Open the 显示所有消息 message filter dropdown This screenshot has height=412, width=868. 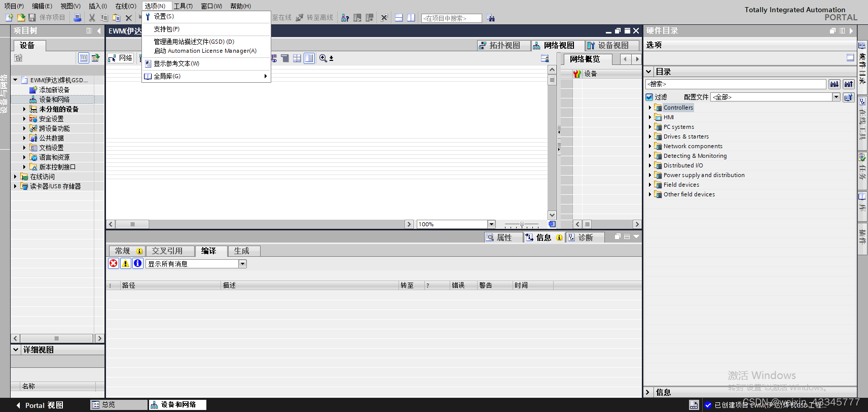pyautogui.click(x=242, y=264)
